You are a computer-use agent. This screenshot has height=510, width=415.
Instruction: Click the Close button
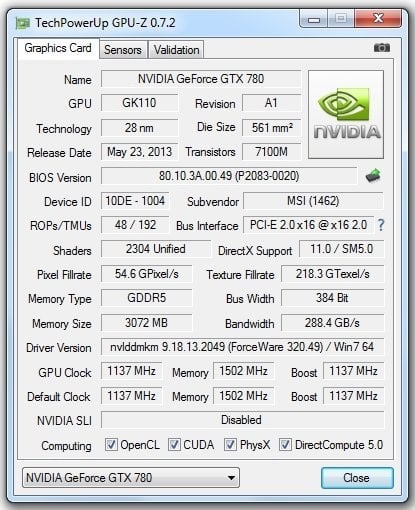(x=357, y=478)
